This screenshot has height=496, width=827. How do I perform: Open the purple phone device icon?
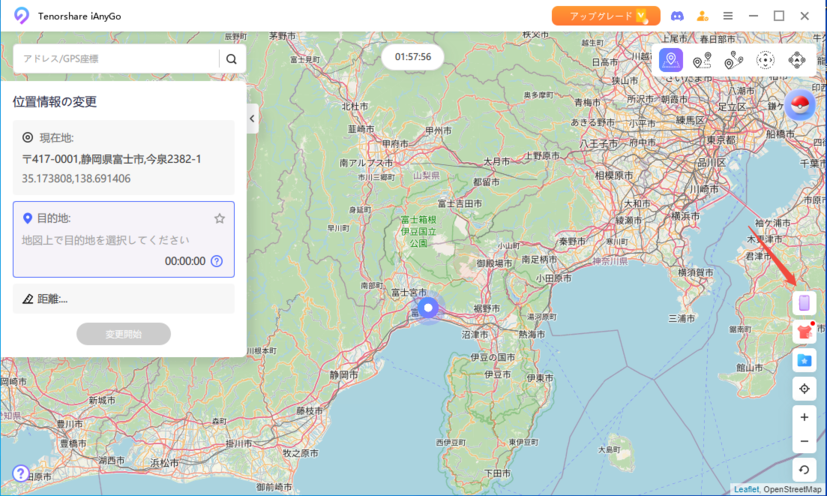(x=804, y=302)
